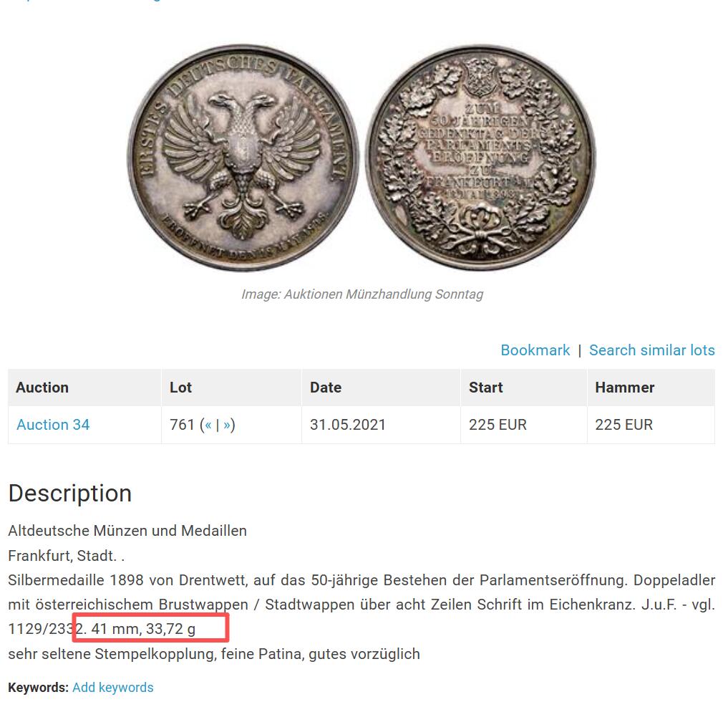
Task: Click the Hammer column header
Action: coord(625,388)
